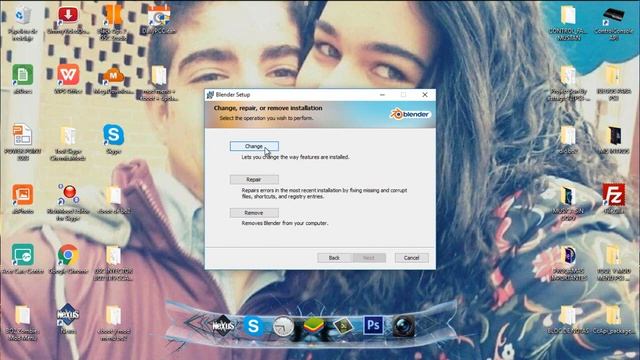The height and width of the screenshot is (360, 640).
Task: Click the Repair button in Blender Setup
Action: [254, 180]
